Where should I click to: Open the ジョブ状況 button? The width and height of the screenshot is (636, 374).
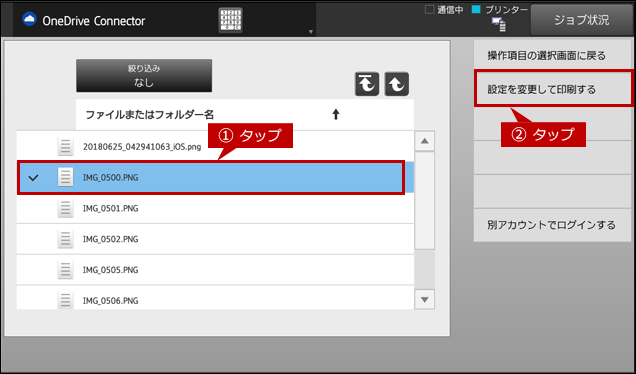pos(582,20)
